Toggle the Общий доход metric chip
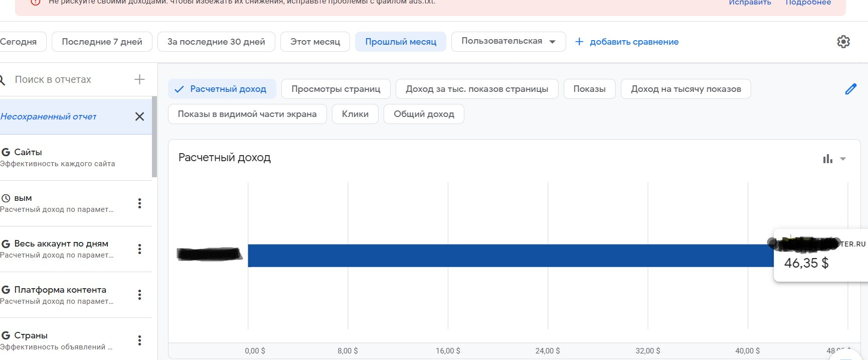Image resolution: width=868 pixels, height=360 pixels. (424, 114)
